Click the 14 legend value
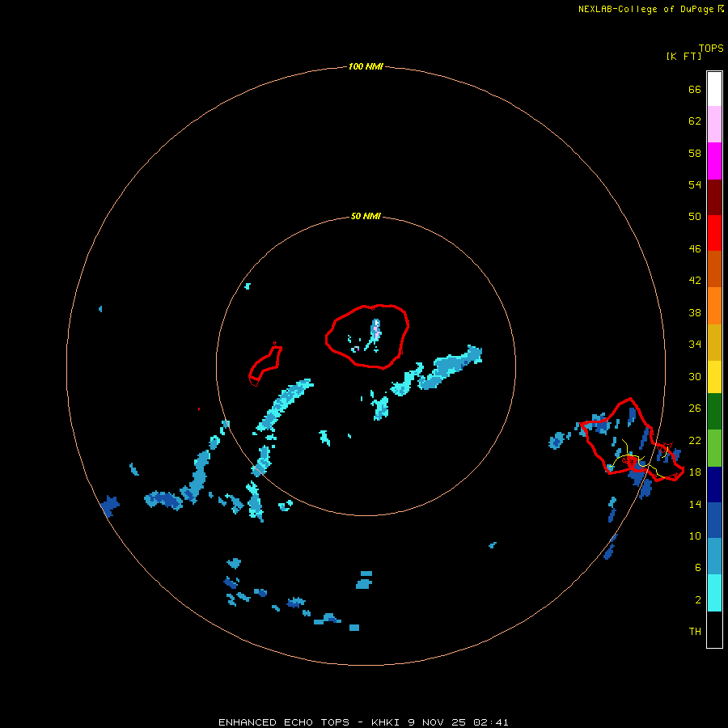This screenshot has width=728, height=728. click(x=695, y=504)
